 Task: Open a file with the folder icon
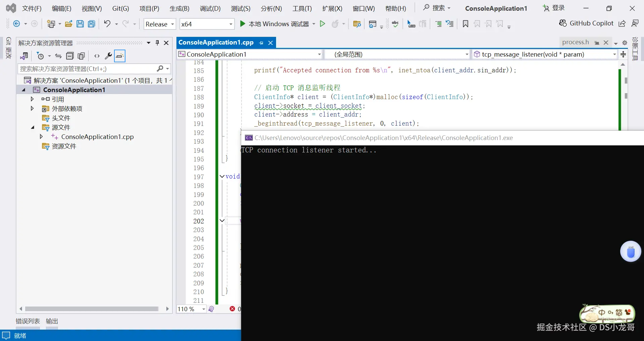point(69,23)
